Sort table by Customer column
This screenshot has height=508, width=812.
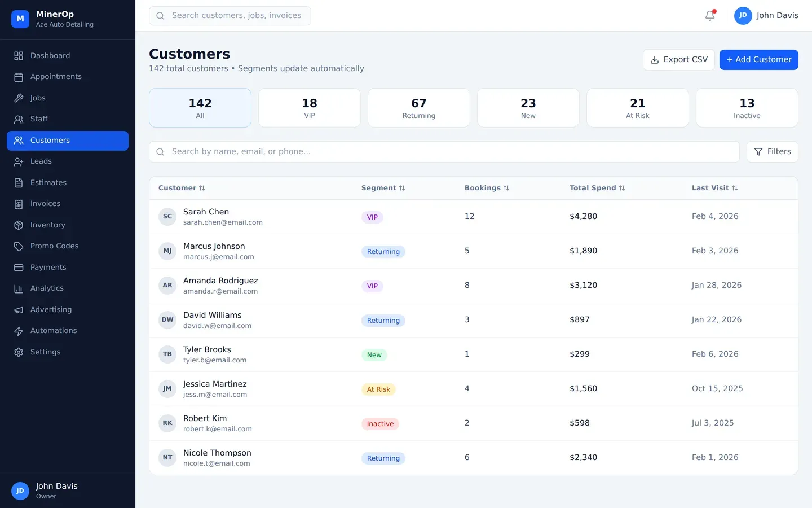pos(182,188)
